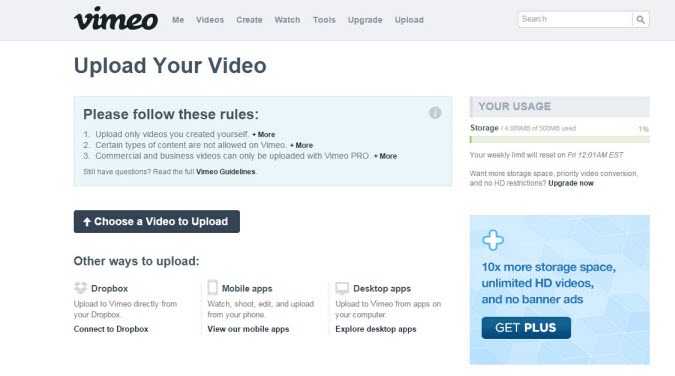Expand More for rule 1

[263, 134]
